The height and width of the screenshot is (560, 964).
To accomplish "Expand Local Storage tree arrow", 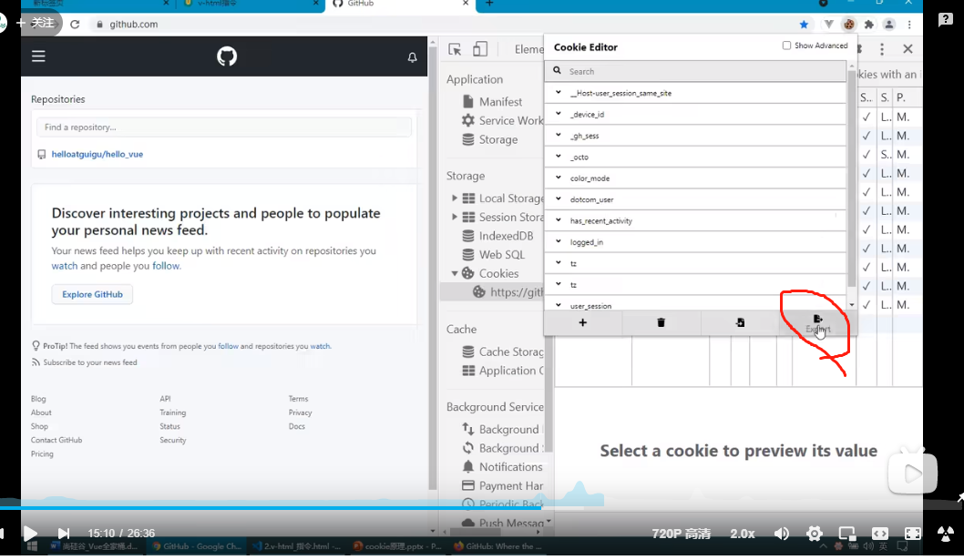I will [x=455, y=199].
